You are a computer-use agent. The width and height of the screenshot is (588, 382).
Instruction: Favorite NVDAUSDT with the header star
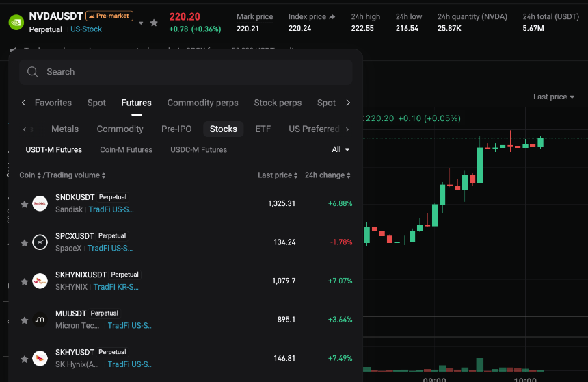(154, 23)
